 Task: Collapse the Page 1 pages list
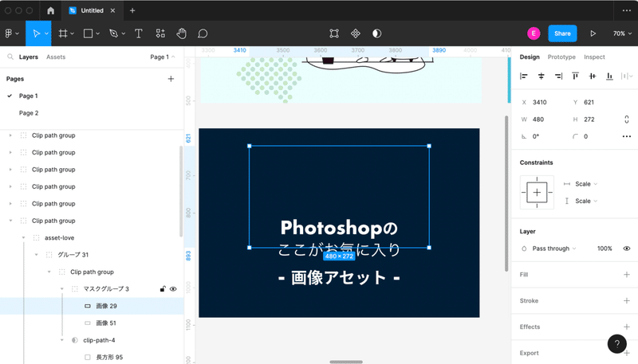[163, 57]
